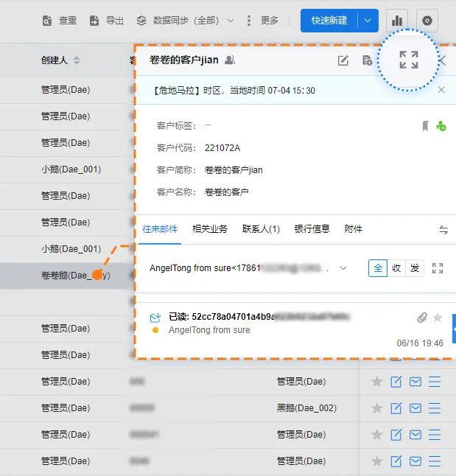
Task: Open the AngelTong contact dropdown
Action: (343, 268)
